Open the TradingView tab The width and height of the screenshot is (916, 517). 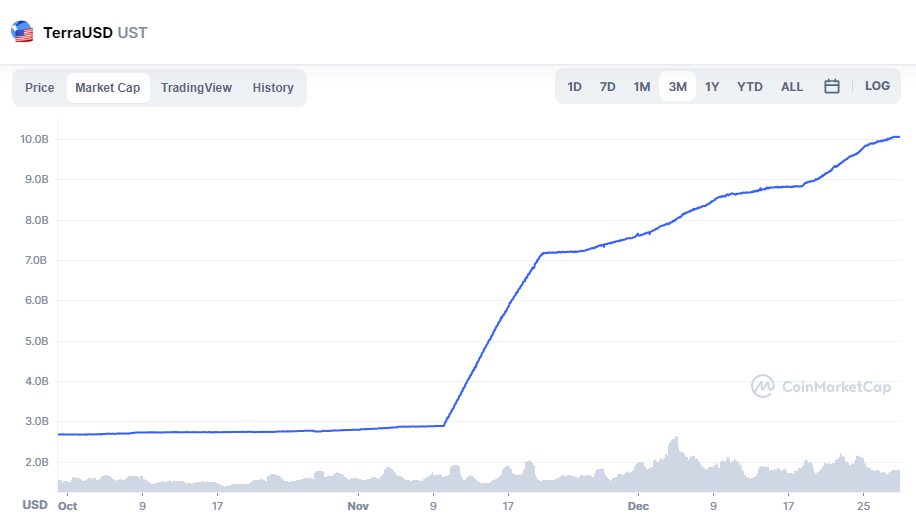click(196, 88)
